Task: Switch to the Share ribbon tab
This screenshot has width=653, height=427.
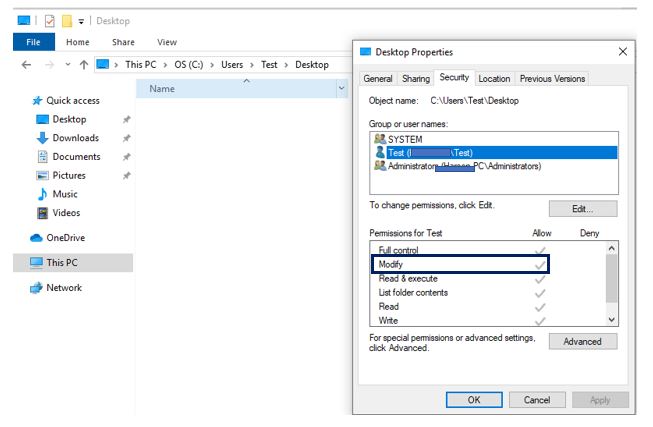Action: click(x=123, y=42)
